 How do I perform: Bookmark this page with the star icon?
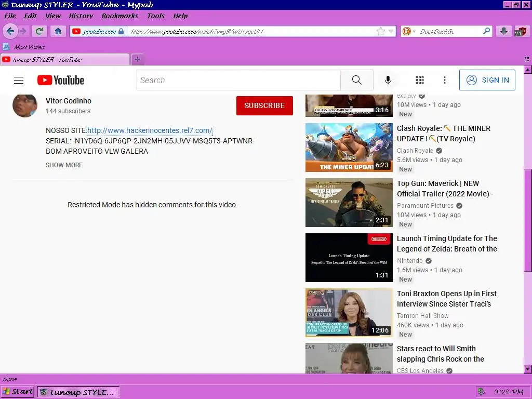(x=381, y=32)
